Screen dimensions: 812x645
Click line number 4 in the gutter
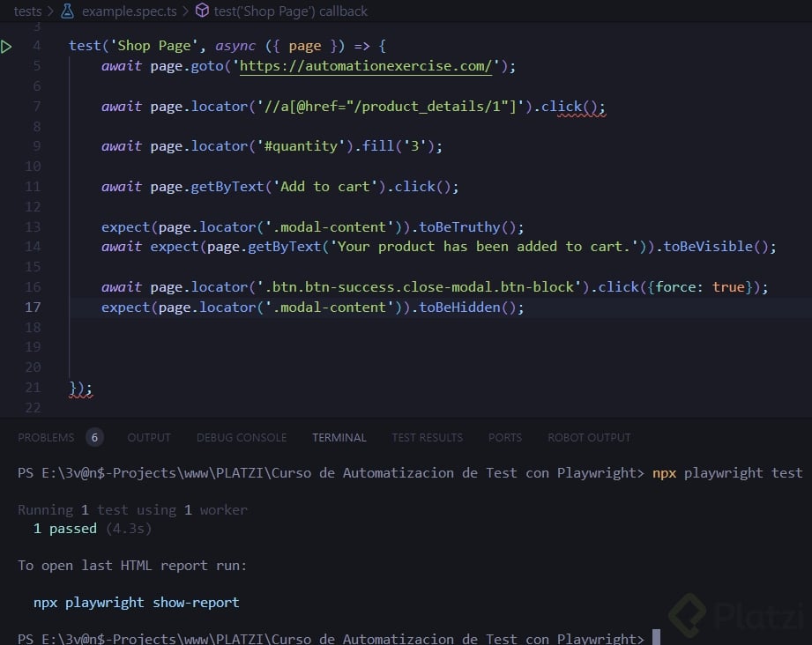(x=36, y=46)
